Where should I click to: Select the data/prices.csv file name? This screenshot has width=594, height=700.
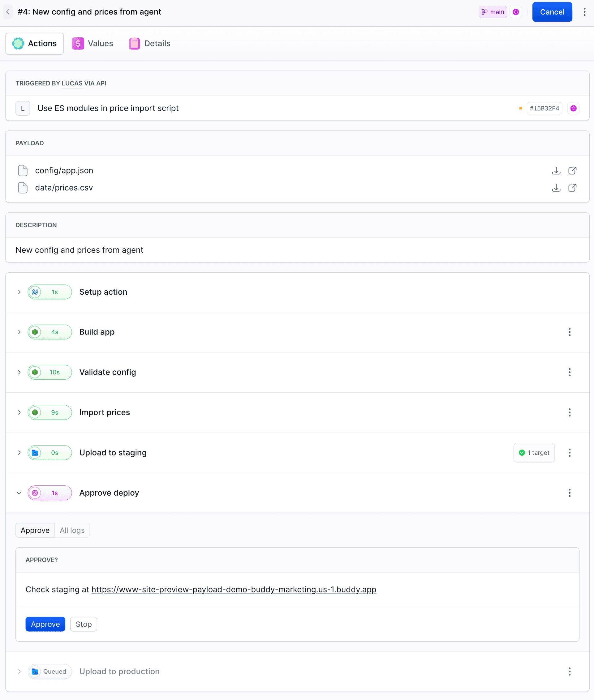pos(64,188)
